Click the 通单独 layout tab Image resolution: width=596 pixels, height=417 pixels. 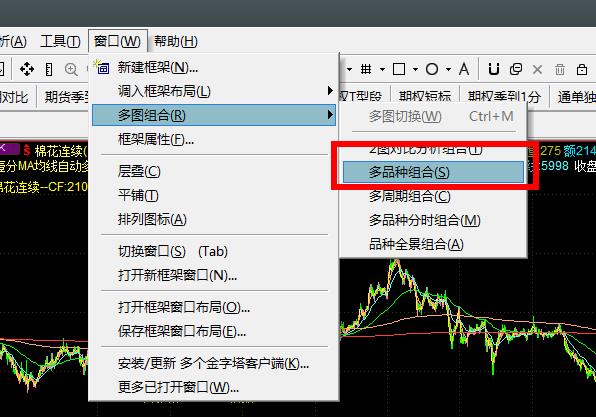pos(576,97)
